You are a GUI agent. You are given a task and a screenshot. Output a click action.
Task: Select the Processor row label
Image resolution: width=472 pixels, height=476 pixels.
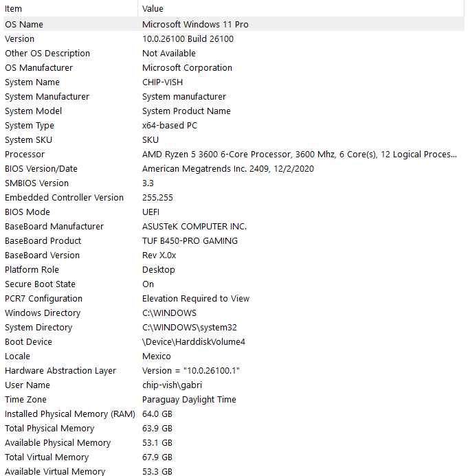tap(25, 155)
